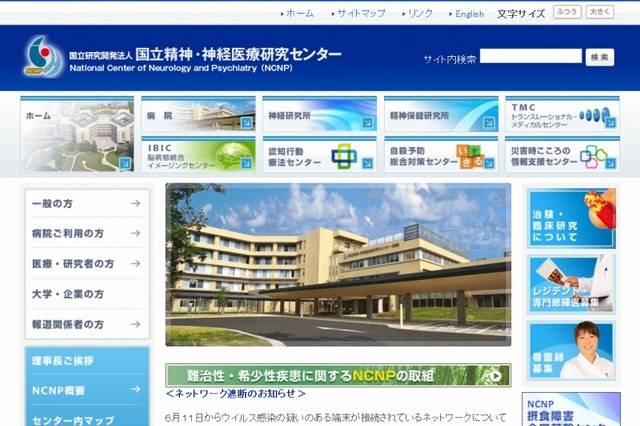
Task: Open 大学・企業の方 sidebar item
Action: (x=87, y=294)
